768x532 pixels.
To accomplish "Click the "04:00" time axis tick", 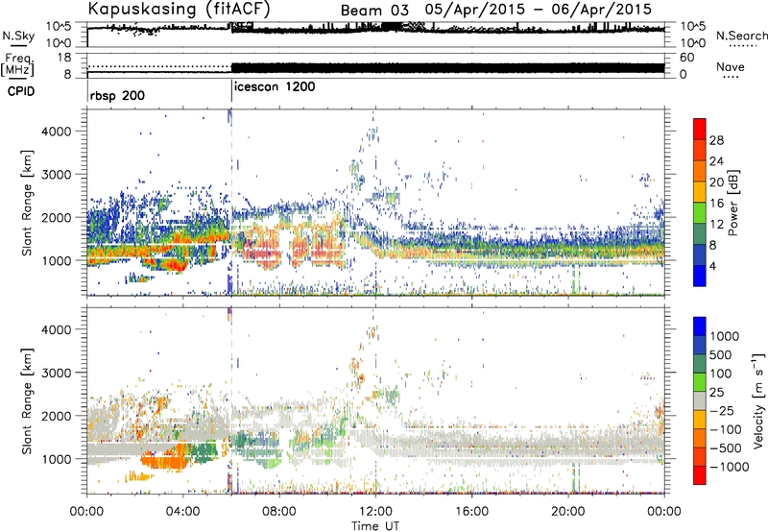I will point(183,512).
